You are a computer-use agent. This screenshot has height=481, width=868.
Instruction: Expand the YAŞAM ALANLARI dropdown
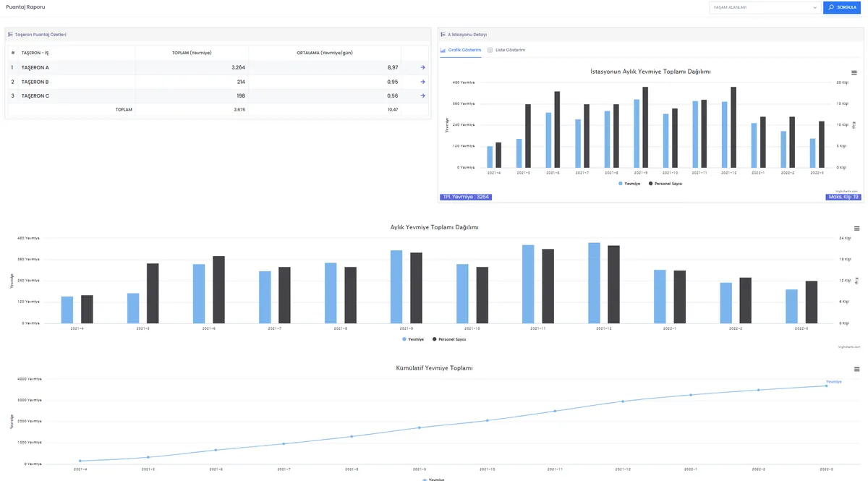click(765, 8)
